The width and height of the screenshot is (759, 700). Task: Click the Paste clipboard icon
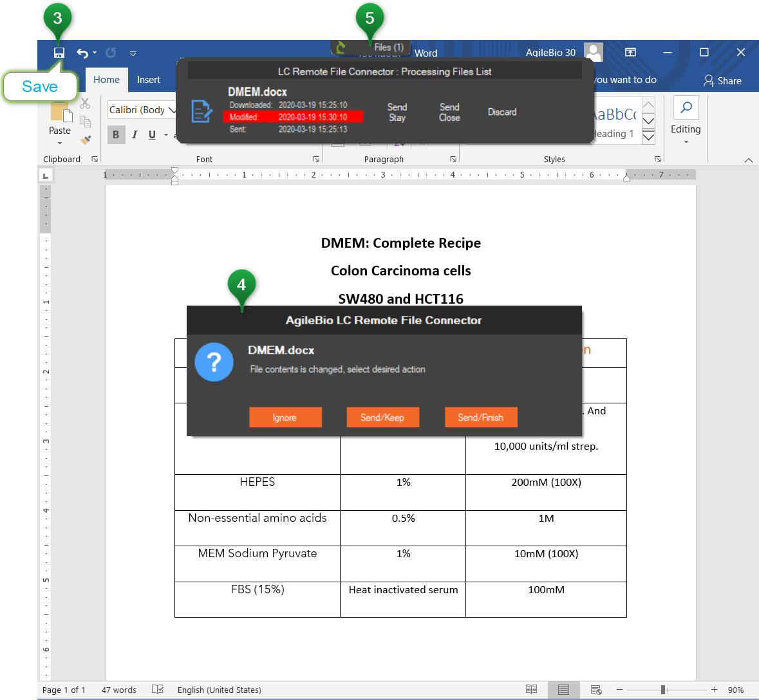(61, 111)
